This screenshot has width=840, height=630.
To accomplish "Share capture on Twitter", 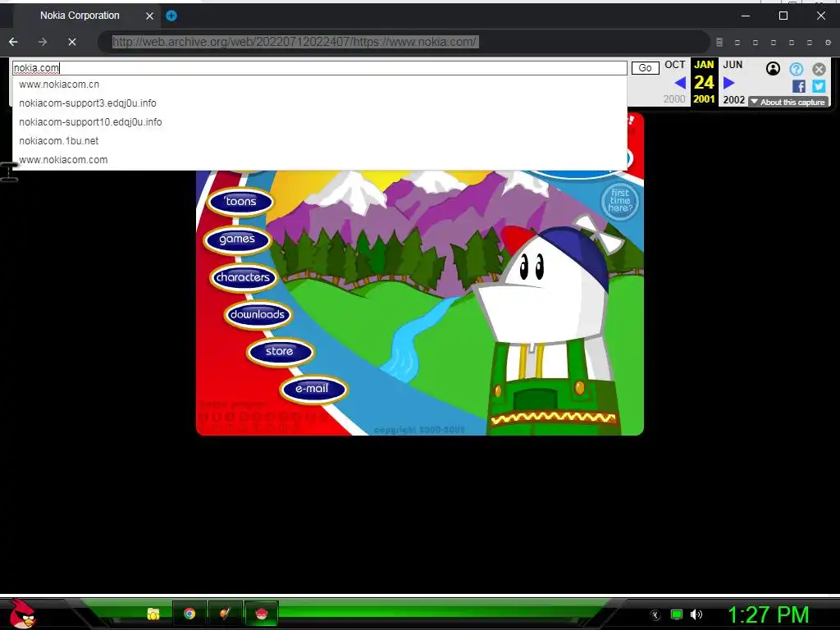I will pyautogui.click(x=819, y=86).
